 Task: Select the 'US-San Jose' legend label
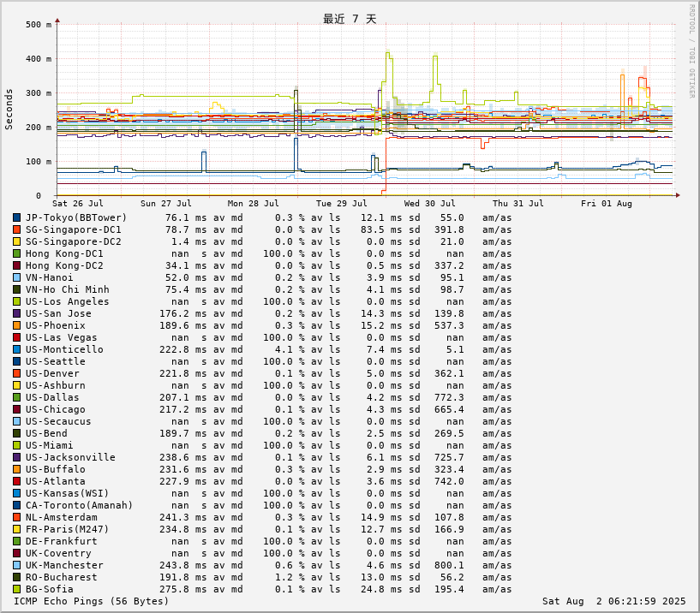pos(58,313)
